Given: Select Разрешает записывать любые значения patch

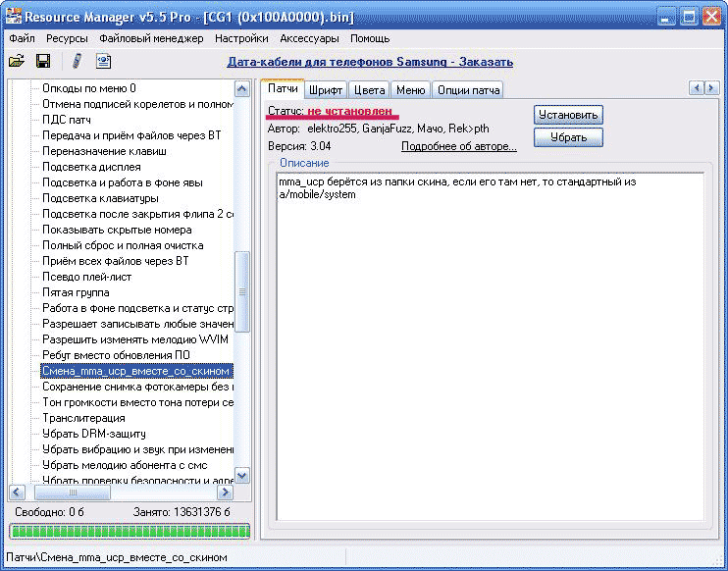Looking at the screenshot, I should (137, 324).
